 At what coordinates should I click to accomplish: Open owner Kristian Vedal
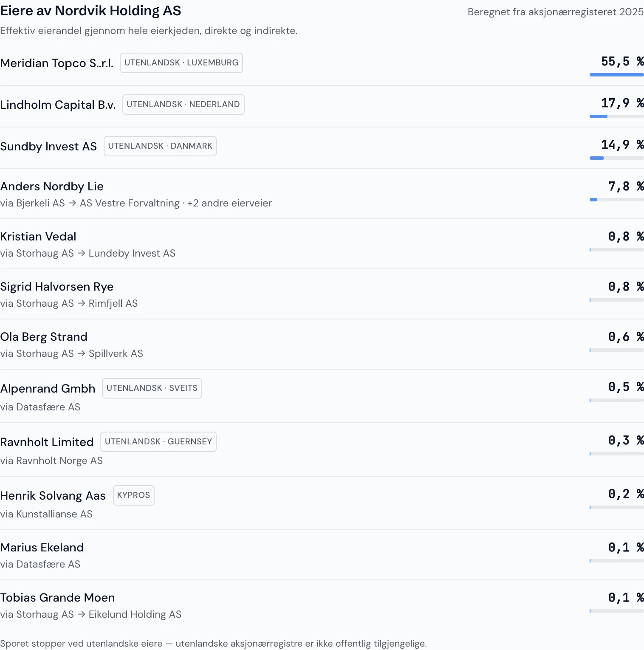tap(38, 236)
